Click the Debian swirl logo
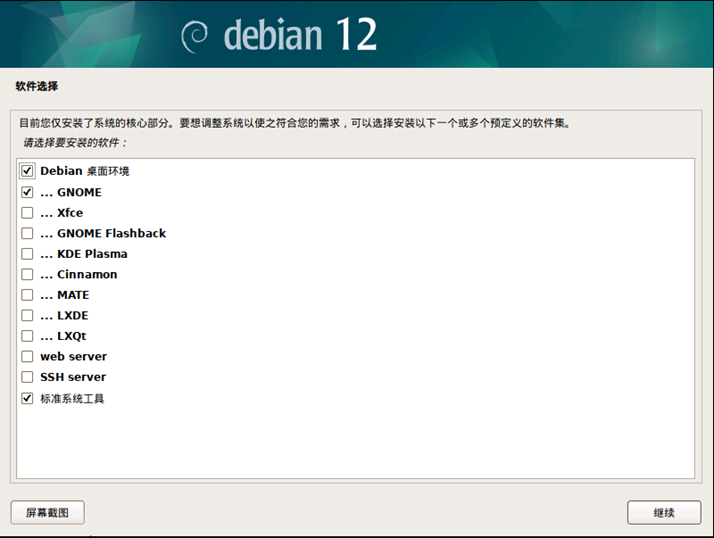 tap(194, 36)
